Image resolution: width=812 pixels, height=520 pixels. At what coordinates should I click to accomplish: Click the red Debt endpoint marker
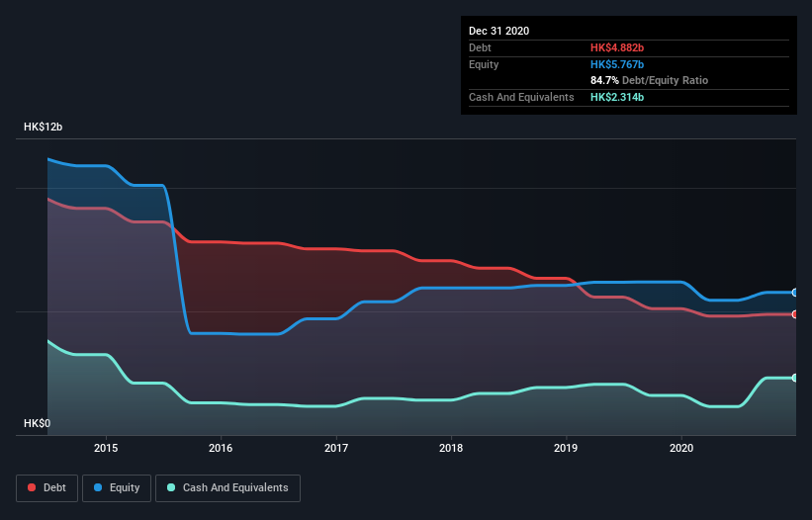pos(794,314)
